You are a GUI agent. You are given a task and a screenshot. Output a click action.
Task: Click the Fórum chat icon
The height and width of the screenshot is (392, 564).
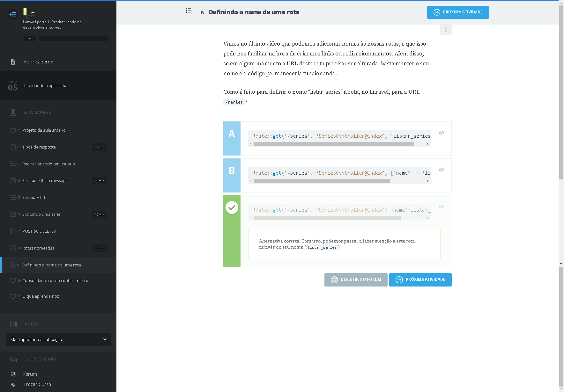13,374
